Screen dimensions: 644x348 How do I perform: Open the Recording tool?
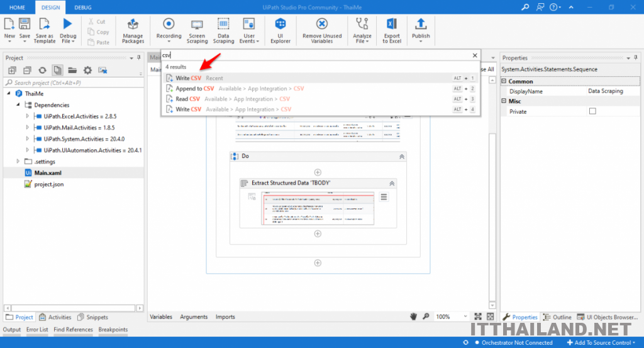(x=169, y=30)
